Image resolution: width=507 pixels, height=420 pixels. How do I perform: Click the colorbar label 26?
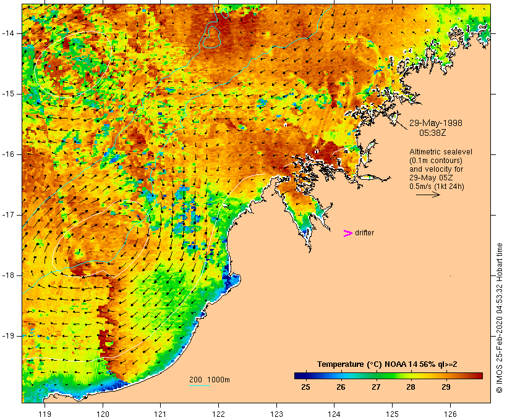(341, 387)
